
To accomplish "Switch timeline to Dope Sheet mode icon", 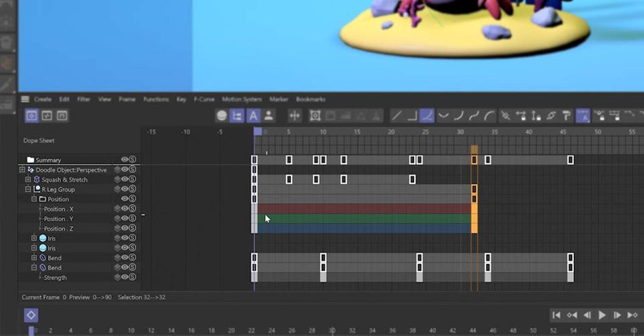I will pyautogui.click(x=32, y=116).
